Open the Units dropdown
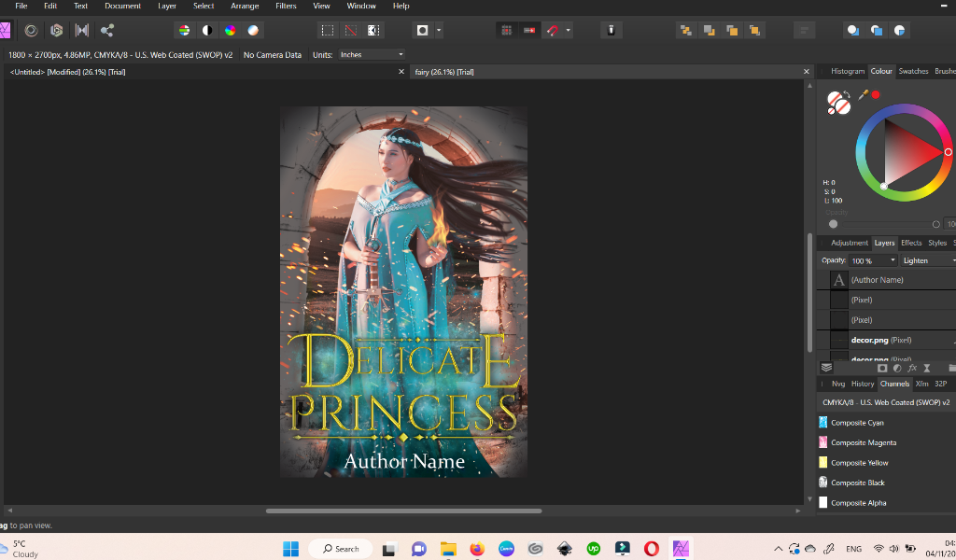956x560 pixels. (372, 55)
